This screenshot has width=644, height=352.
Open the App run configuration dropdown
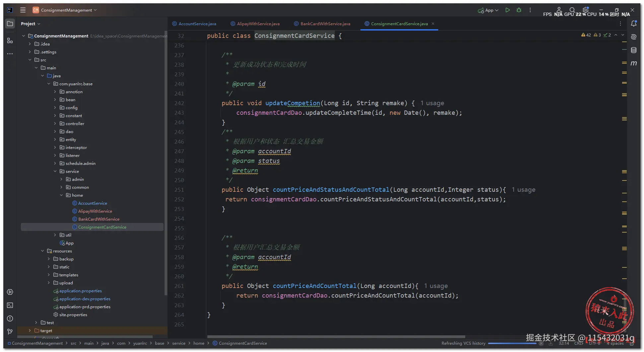pos(488,10)
